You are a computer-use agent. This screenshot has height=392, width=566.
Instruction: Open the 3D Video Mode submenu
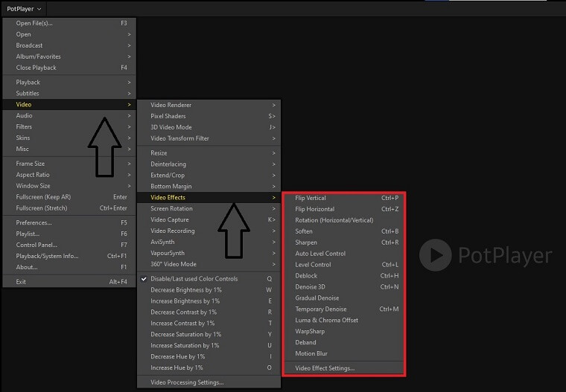209,127
